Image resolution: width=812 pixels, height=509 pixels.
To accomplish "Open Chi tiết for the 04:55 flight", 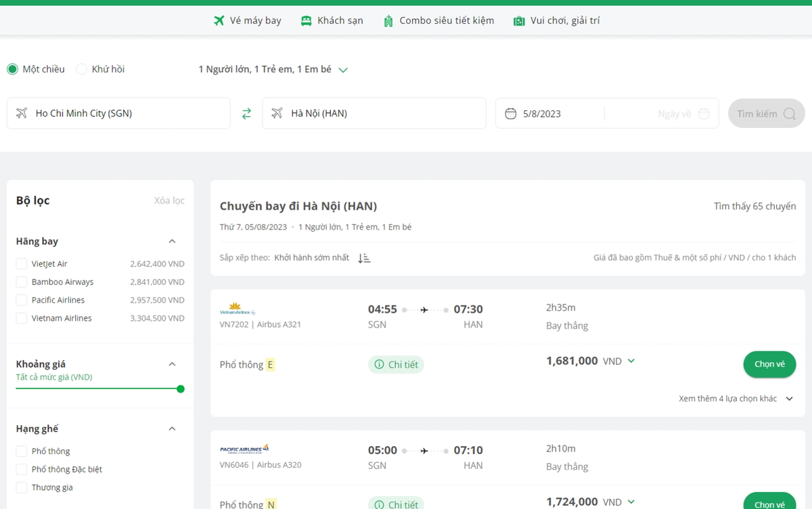I will 397,365.
